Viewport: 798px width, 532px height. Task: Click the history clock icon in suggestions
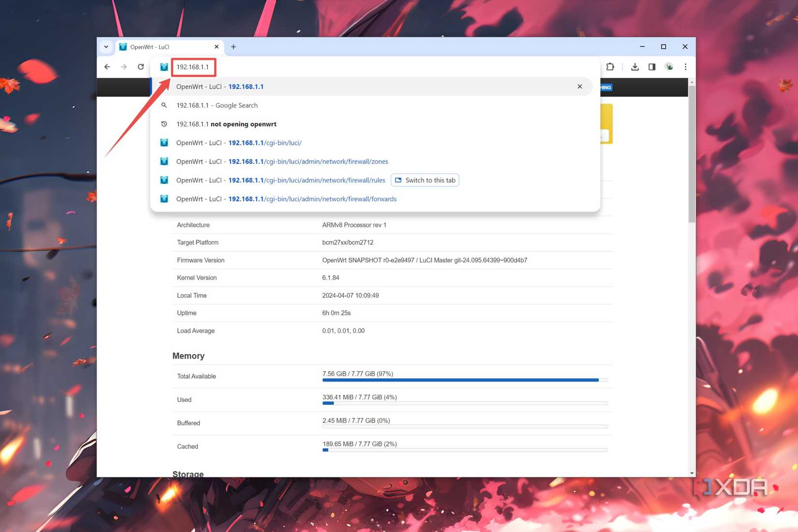click(164, 124)
